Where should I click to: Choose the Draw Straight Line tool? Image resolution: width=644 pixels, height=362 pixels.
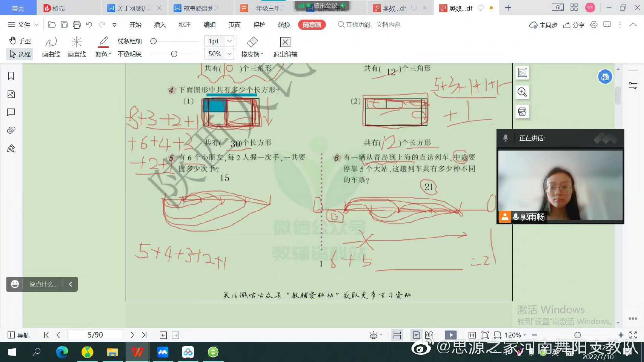click(77, 47)
